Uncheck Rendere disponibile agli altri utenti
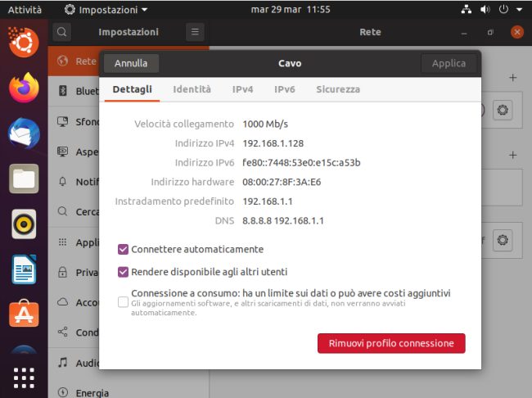Viewport: 532px width, 398px height. tap(123, 272)
